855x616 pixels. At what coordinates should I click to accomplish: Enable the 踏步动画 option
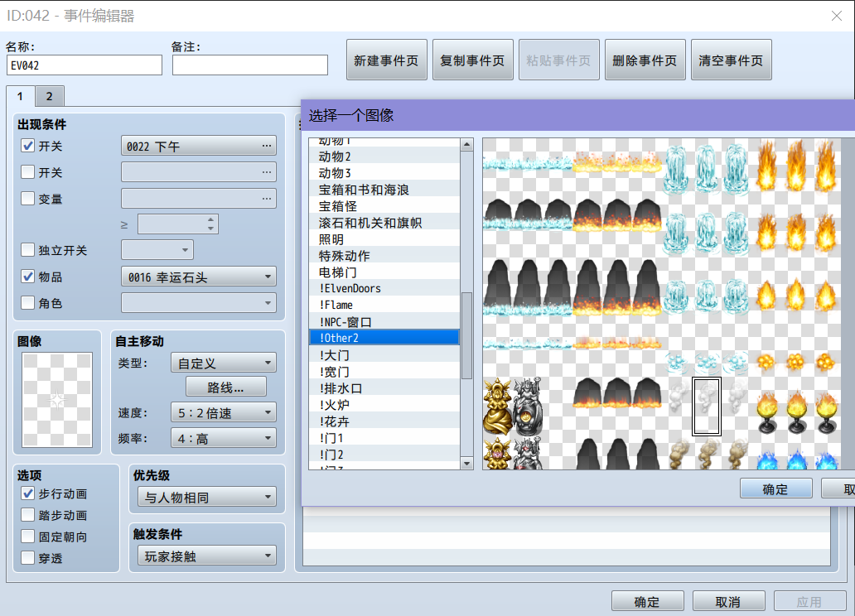pyautogui.click(x=27, y=515)
